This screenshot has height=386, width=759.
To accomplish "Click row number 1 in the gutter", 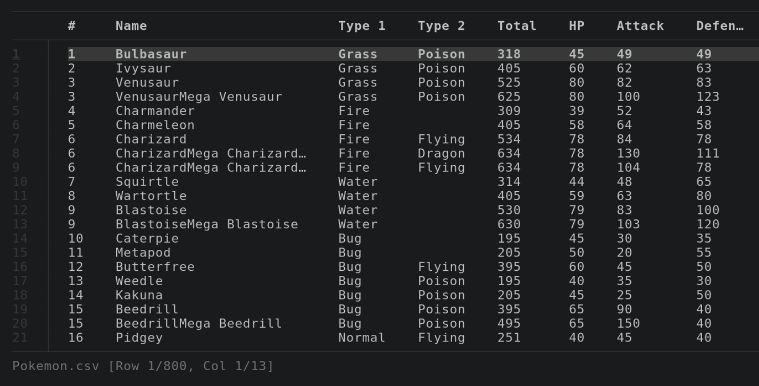I will [16, 54].
